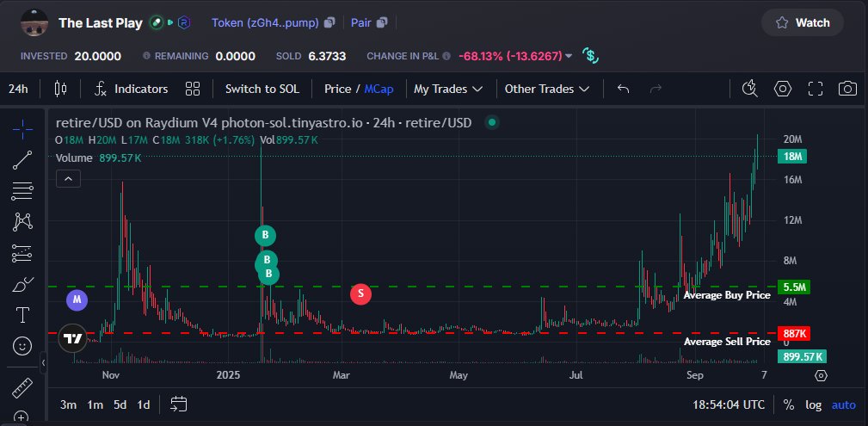The image size is (868, 426).
Task: Select the trend line drawing tool
Action: pos(22,159)
